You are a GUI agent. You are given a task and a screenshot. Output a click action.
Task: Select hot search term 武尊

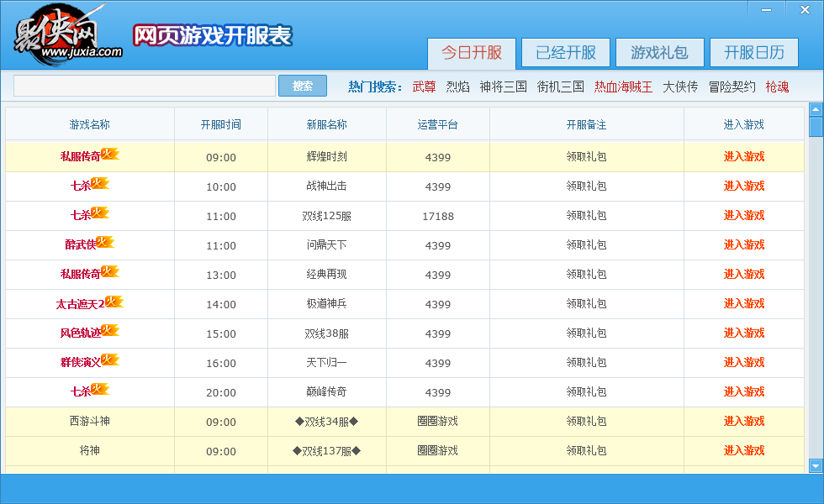424,87
